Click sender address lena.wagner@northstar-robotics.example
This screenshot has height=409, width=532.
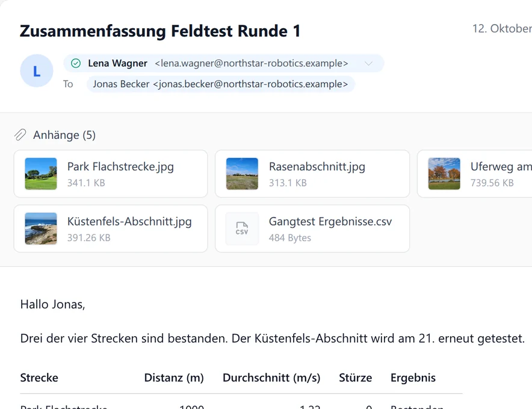click(x=252, y=63)
